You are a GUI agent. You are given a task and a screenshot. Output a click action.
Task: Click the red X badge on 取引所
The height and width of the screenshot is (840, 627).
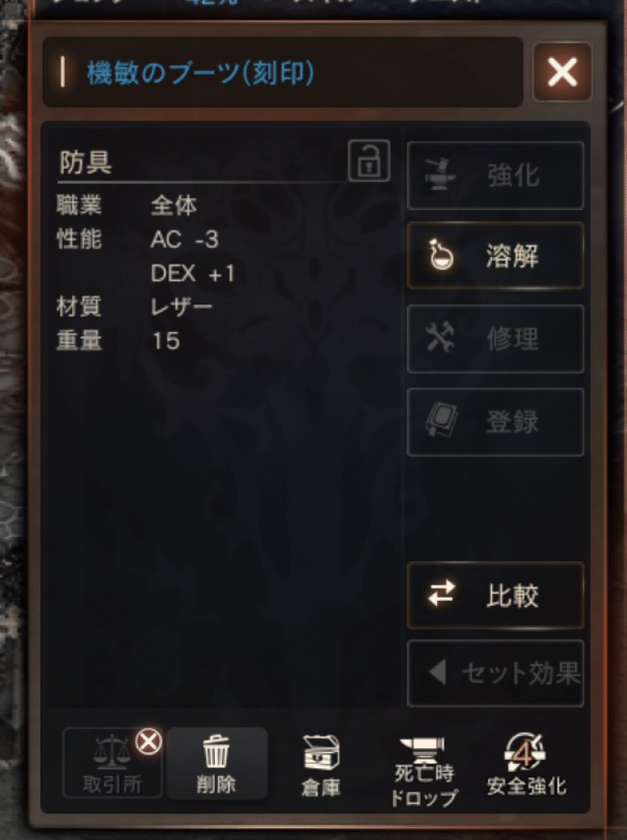pyautogui.click(x=149, y=742)
